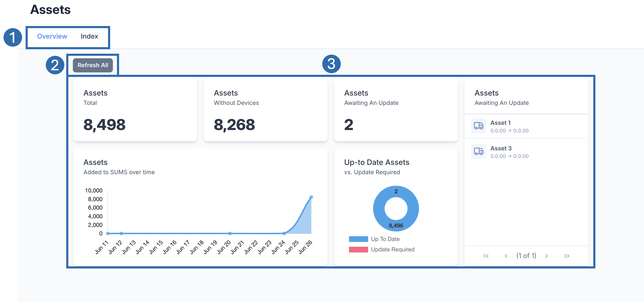Screen dimensions: 644x302
Task: Click the red Update Required swatch
Action: (x=358, y=249)
